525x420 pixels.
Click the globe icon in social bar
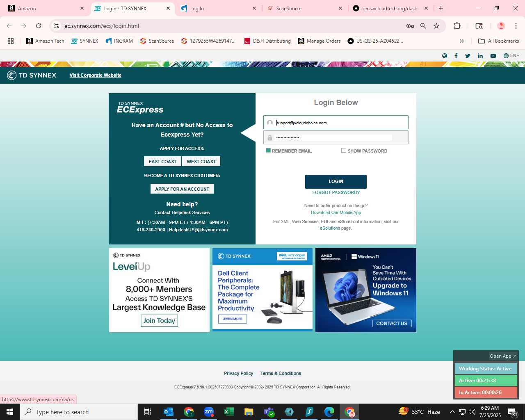coord(444,56)
